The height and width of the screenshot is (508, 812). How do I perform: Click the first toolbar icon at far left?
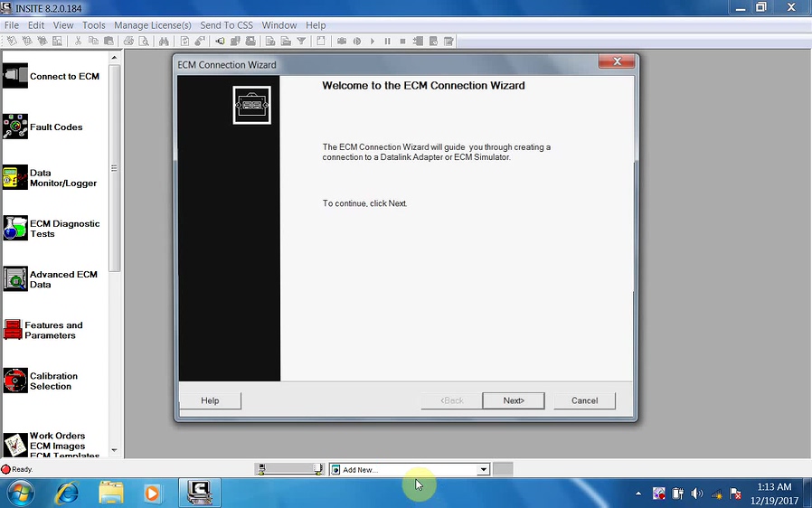(12, 41)
